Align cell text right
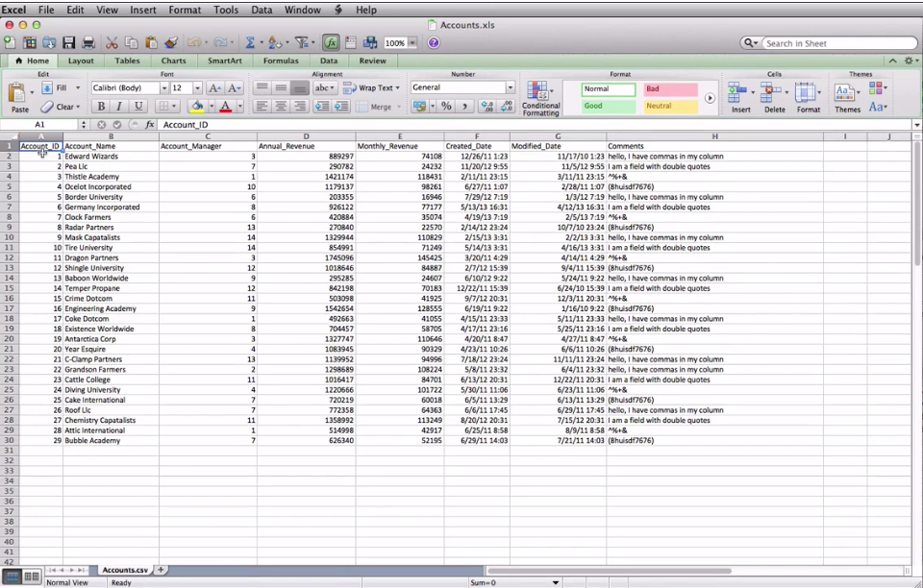The image size is (923, 588). pos(300,107)
